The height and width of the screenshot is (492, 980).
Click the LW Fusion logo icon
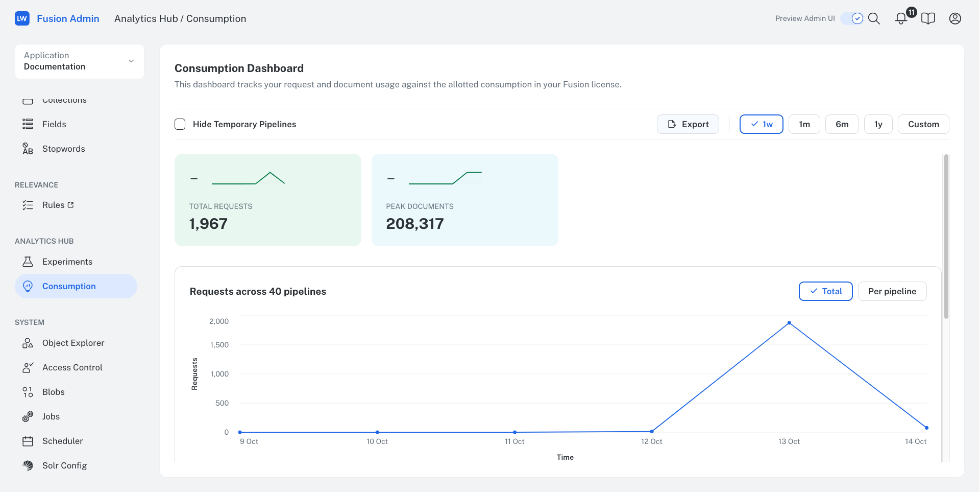coord(22,18)
